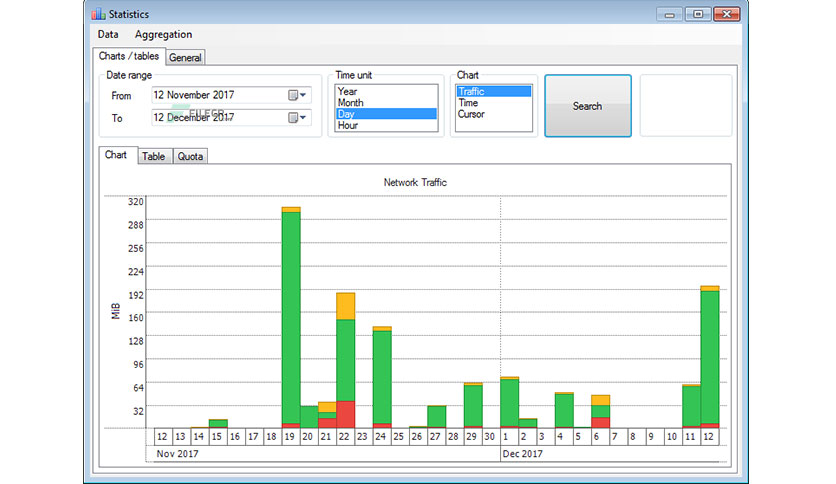Select the Charts / tables tab
Screen dimensions: 836x484
click(x=128, y=56)
